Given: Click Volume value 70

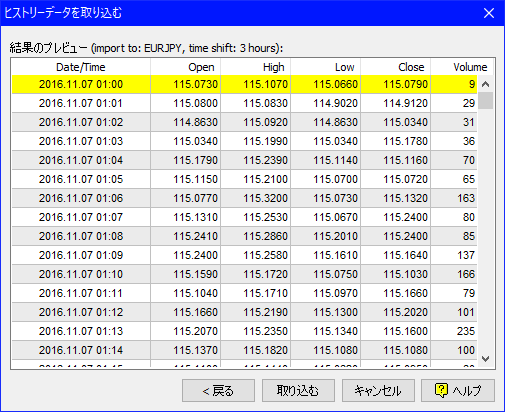Looking at the screenshot, I should (x=469, y=160).
